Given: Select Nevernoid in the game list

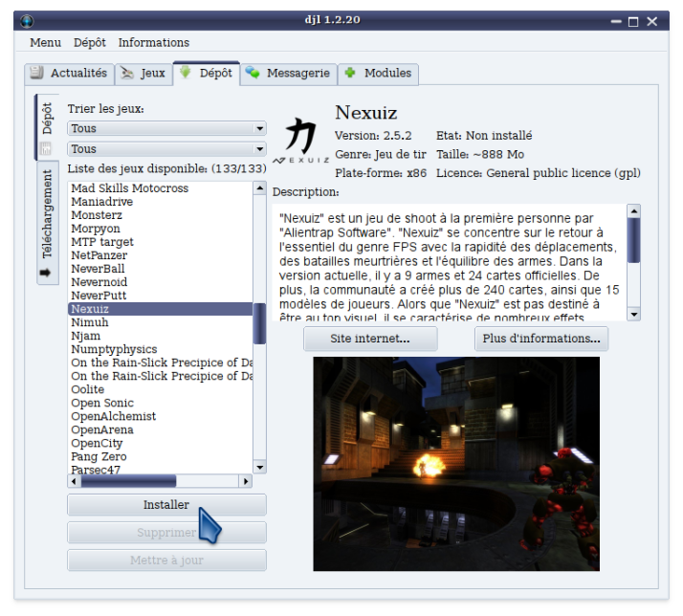Looking at the screenshot, I should 161,282.
